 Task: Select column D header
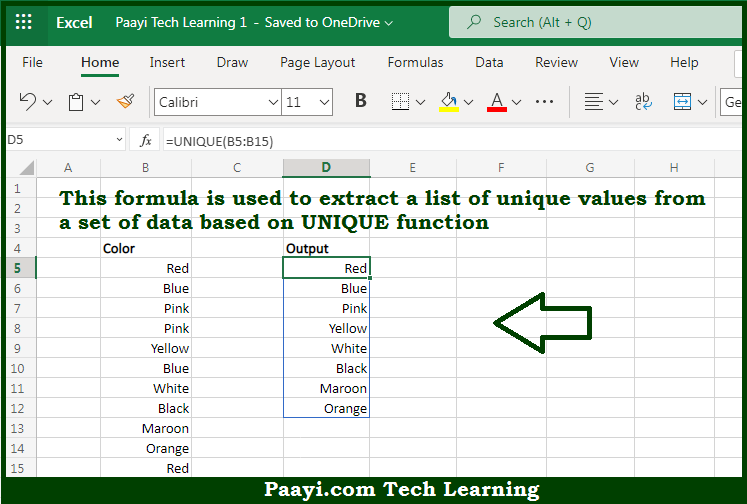(326, 168)
